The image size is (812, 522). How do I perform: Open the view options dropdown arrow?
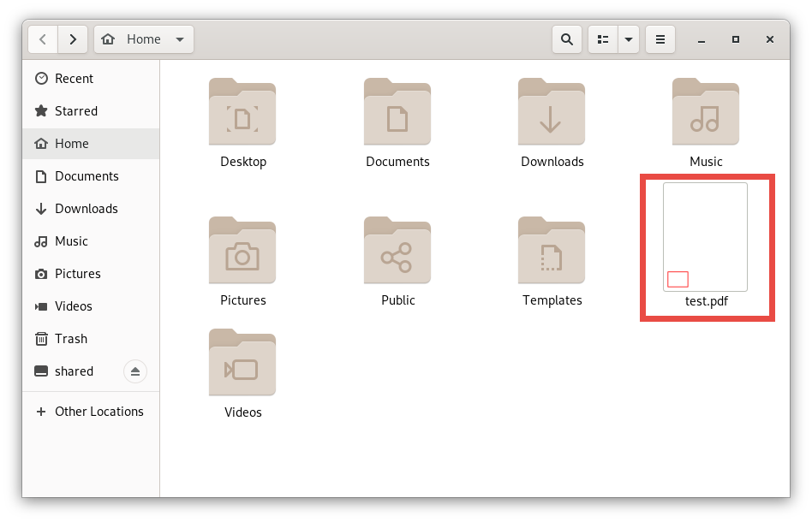(x=629, y=39)
